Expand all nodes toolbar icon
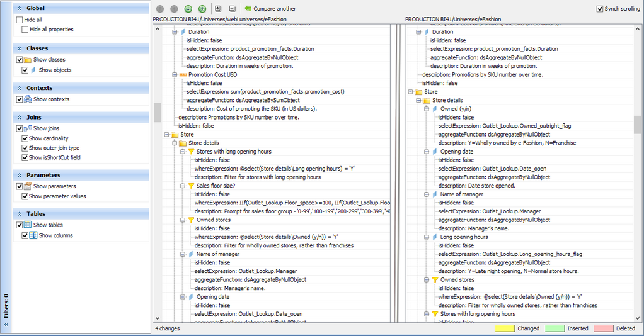 point(218,9)
